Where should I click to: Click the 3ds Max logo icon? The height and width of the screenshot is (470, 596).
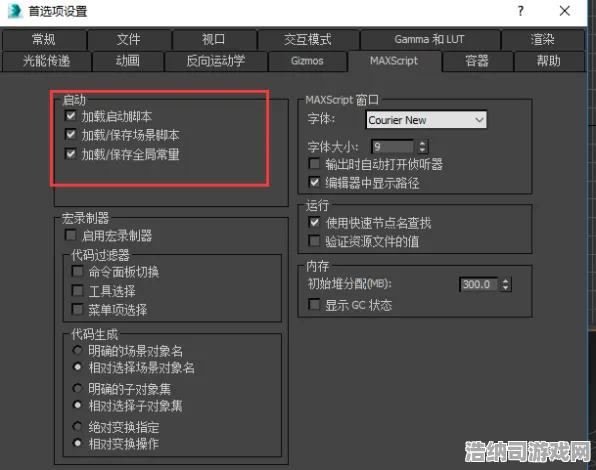15,11
